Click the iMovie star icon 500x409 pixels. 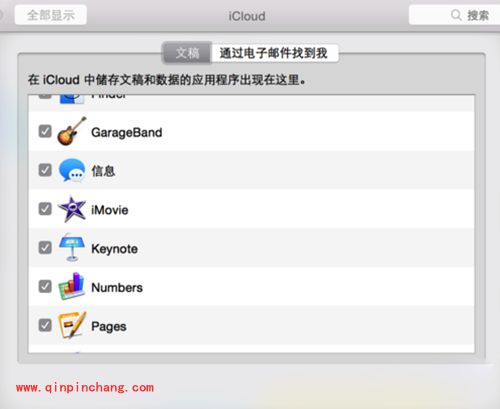pyautogui.click(x=72, y=209)
